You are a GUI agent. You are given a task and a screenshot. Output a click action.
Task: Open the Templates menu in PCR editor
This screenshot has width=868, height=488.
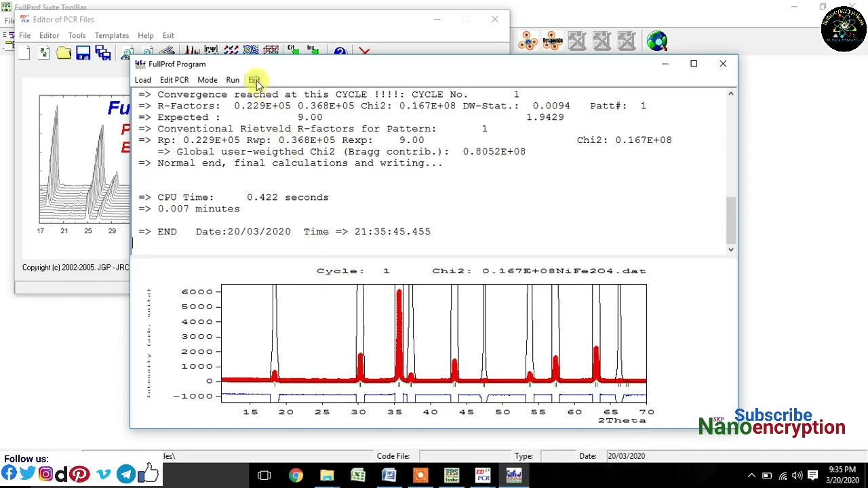(112, 35)
